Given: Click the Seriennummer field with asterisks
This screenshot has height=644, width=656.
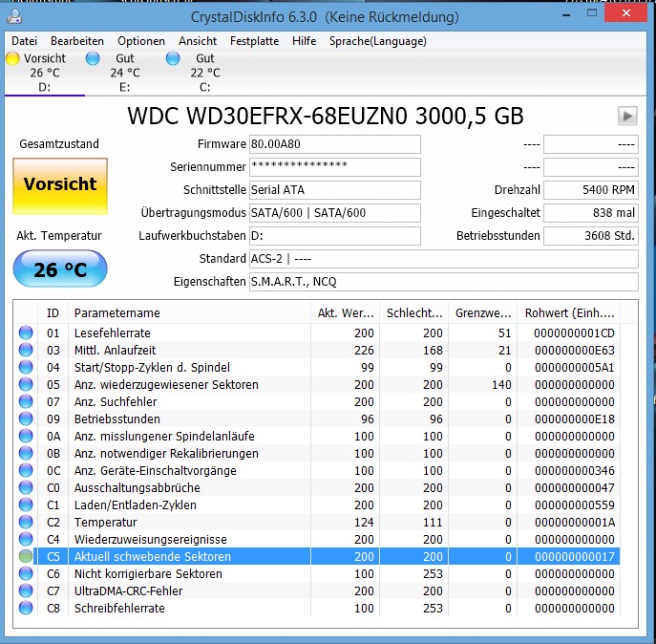Looking at the screenshot, I should click(335, 167).
